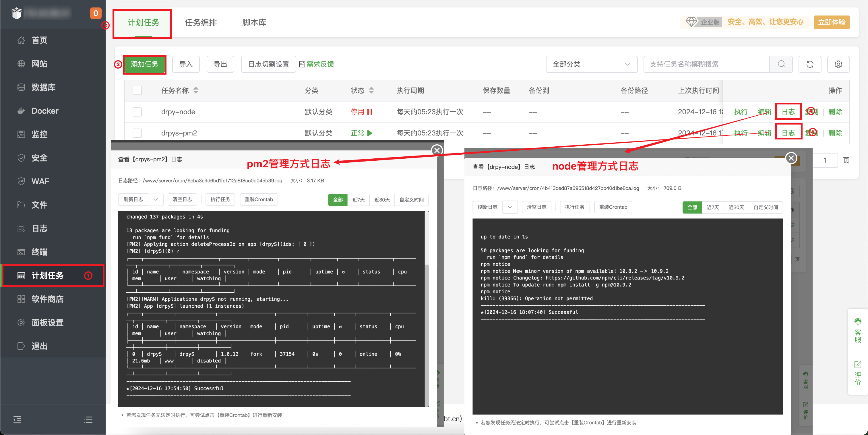Image resolution: width=868 pixels, height=435 pixels.
Task: Click 清空日志 in pm2 log dialog
Action: 182,199
